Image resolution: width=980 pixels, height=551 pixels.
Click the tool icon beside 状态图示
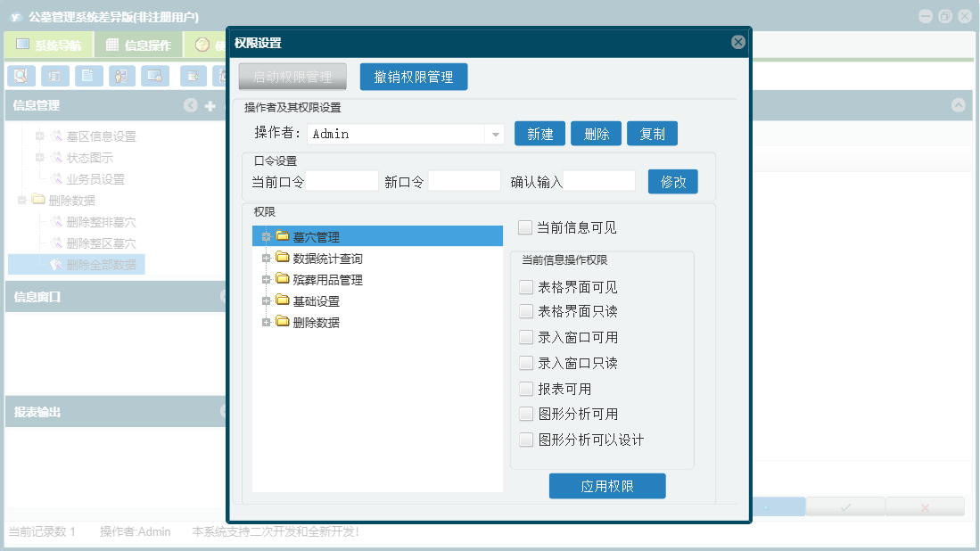tap(57, 157)
